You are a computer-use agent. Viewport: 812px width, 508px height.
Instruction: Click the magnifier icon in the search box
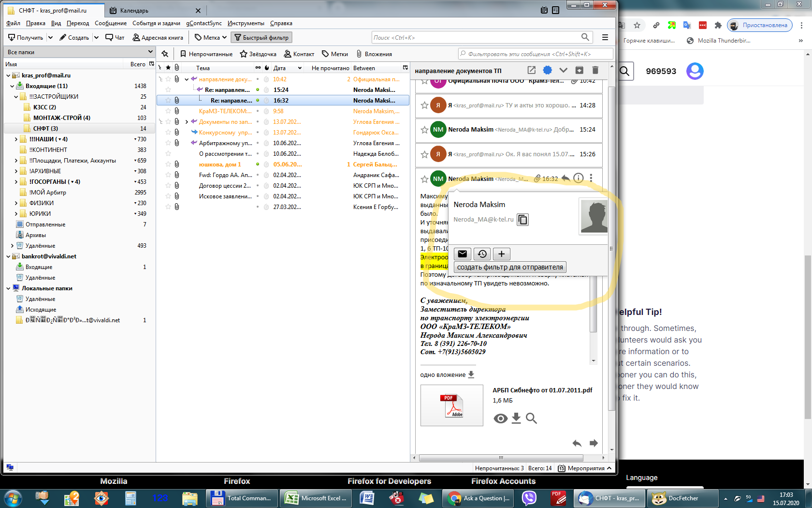(x=585, y=37)
